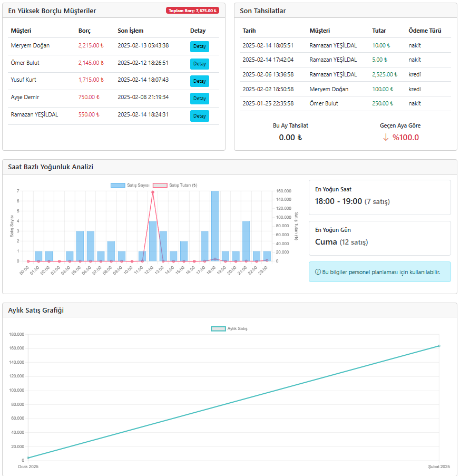Click the Borç column header
460x476 pixels.
click(84, 31)
